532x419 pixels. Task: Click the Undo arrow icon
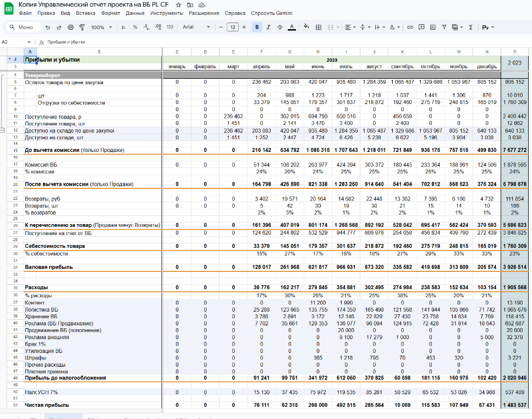coord(48,27)
